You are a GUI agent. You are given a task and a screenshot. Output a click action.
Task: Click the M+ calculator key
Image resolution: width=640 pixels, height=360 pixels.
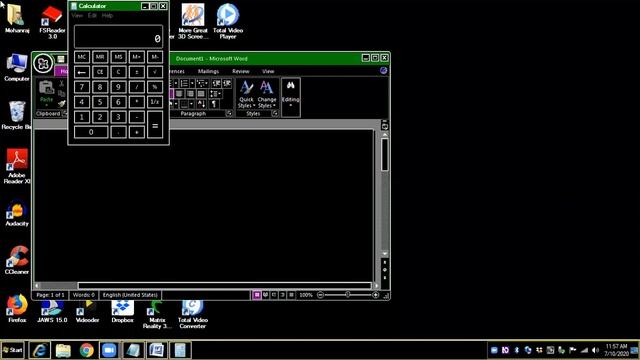pyautogui.click(x=137, y=57)
